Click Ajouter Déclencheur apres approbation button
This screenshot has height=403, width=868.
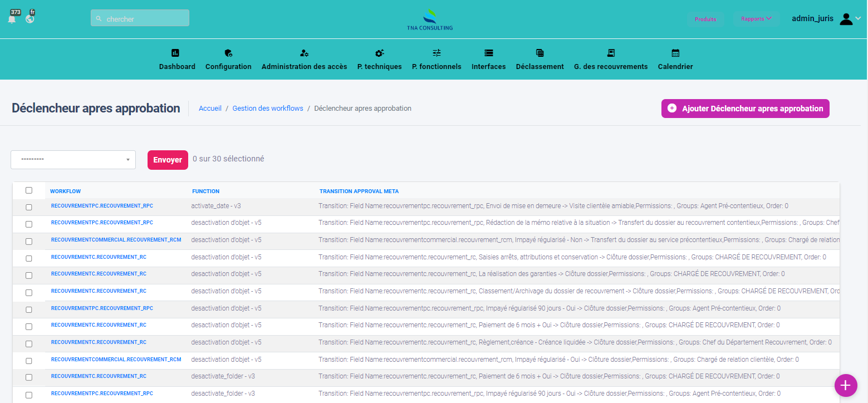[x=745, y=109]
